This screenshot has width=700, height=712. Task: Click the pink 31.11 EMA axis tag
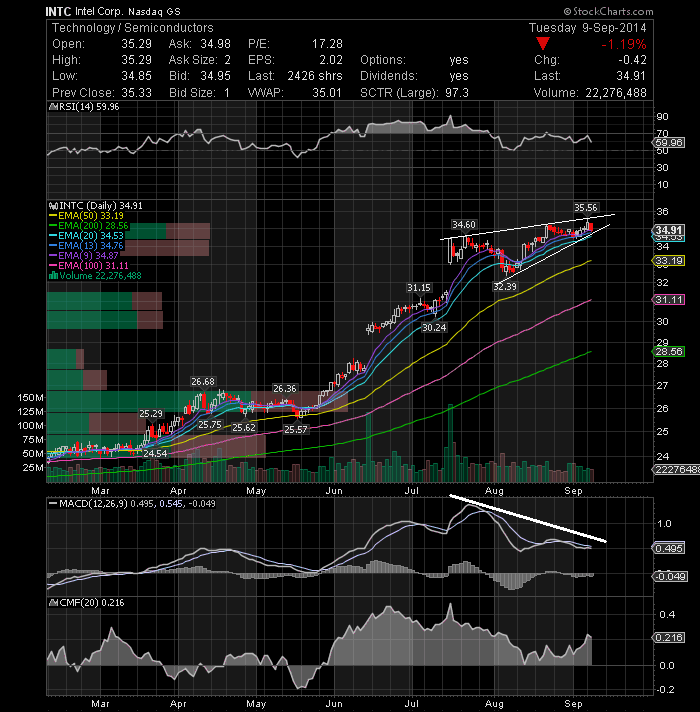pos(668,300)
